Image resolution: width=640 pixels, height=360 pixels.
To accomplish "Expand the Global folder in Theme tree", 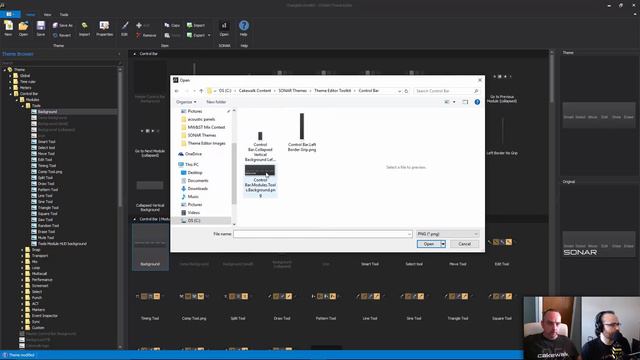I will [11, 76].
